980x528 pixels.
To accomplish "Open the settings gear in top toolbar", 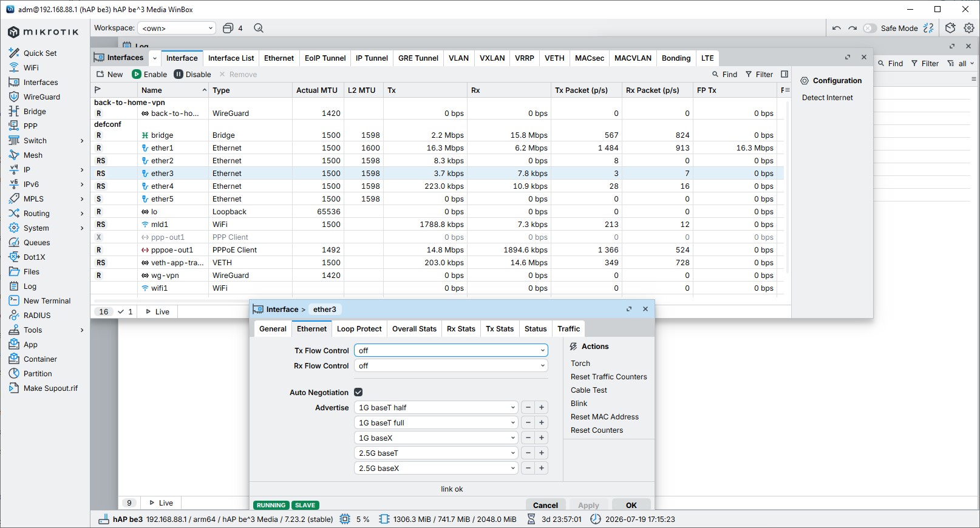I will (969, 28).
